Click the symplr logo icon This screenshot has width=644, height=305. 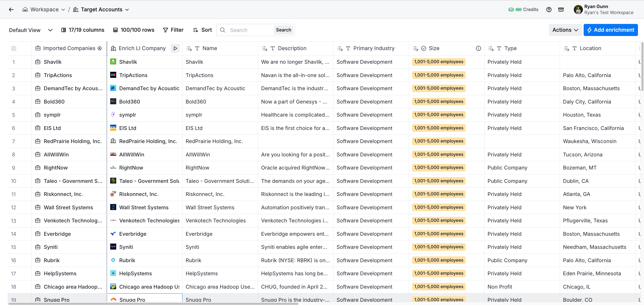pyautogui.click(x=113, y=115)
